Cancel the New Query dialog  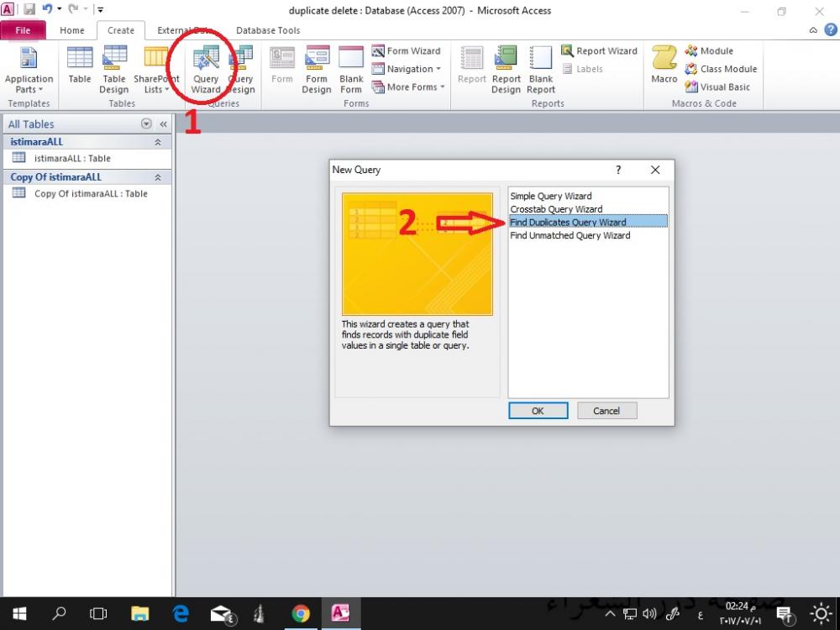click(x=606, y=411)
